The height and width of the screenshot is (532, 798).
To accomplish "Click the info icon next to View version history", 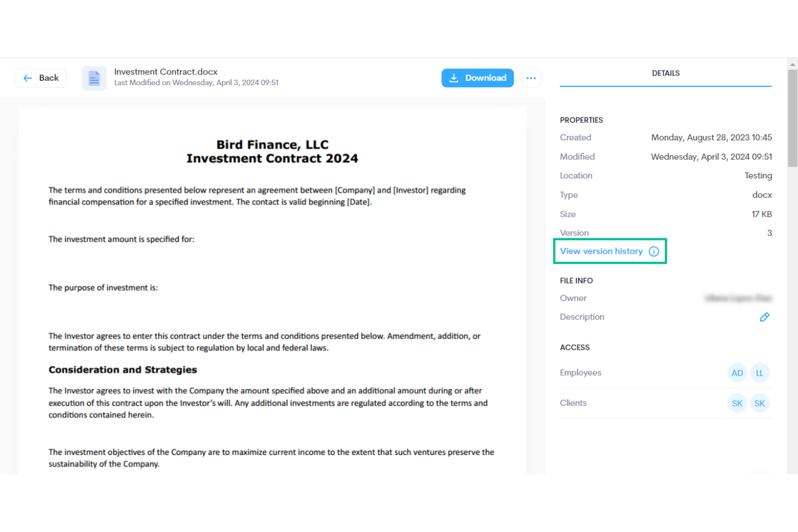I will click(654, 251).
